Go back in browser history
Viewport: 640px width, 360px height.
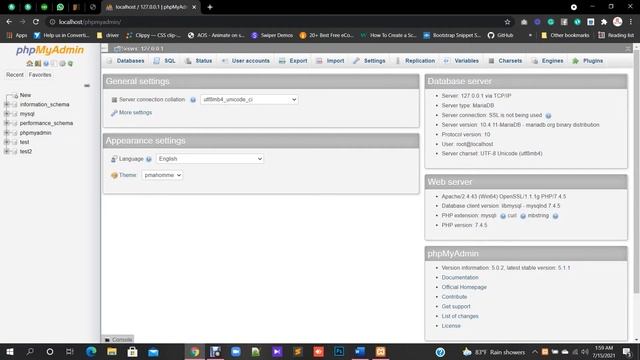click(9, 22)
